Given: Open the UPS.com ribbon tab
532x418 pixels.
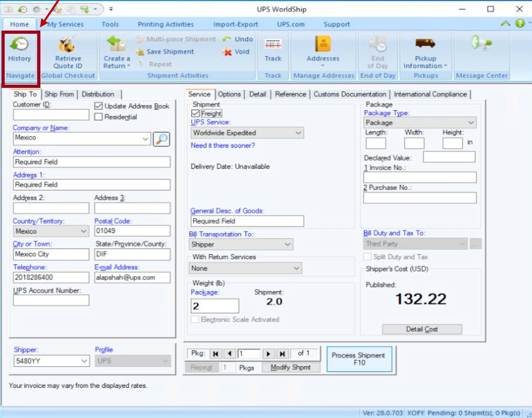Looking at the screenshot, I should click(x=291, y=24).
